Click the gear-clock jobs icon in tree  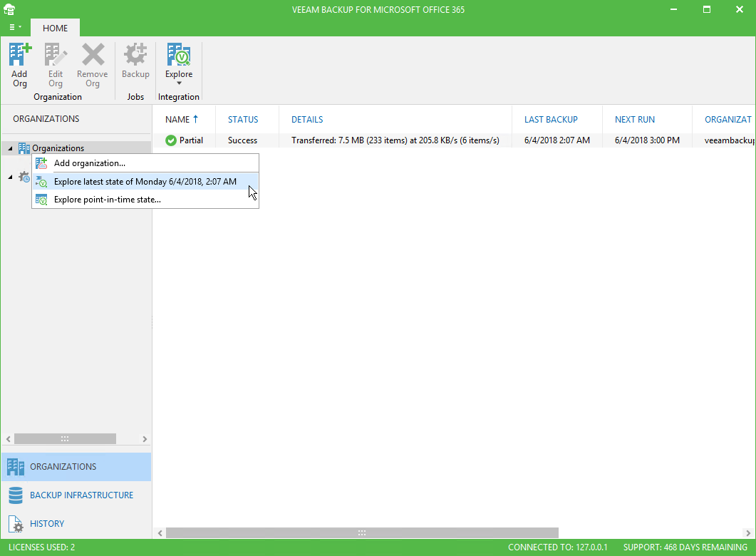24,177
